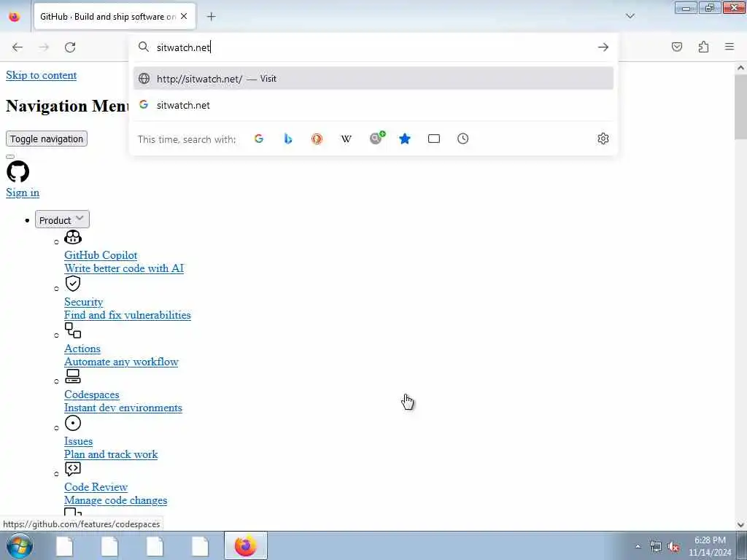Expand the Product dropdown
The width and height of the screenshot is (747, 560).
click(x=62, y=219)
